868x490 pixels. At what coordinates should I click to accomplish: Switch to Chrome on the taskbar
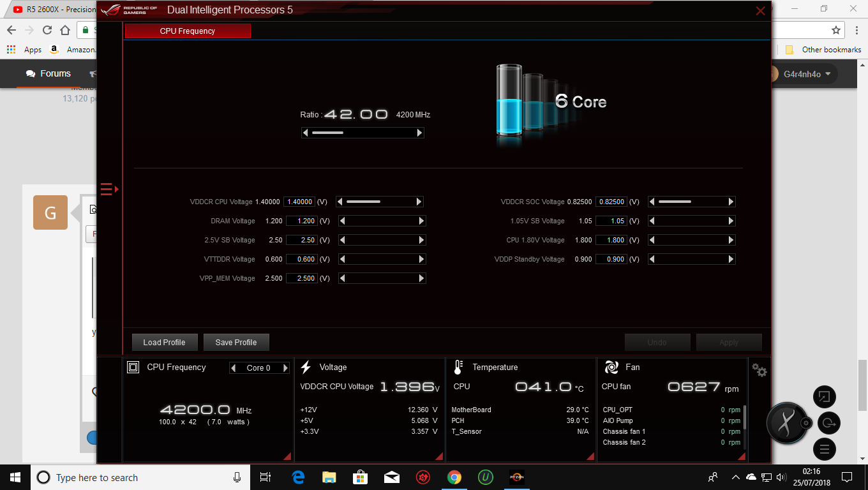point(454,477)
